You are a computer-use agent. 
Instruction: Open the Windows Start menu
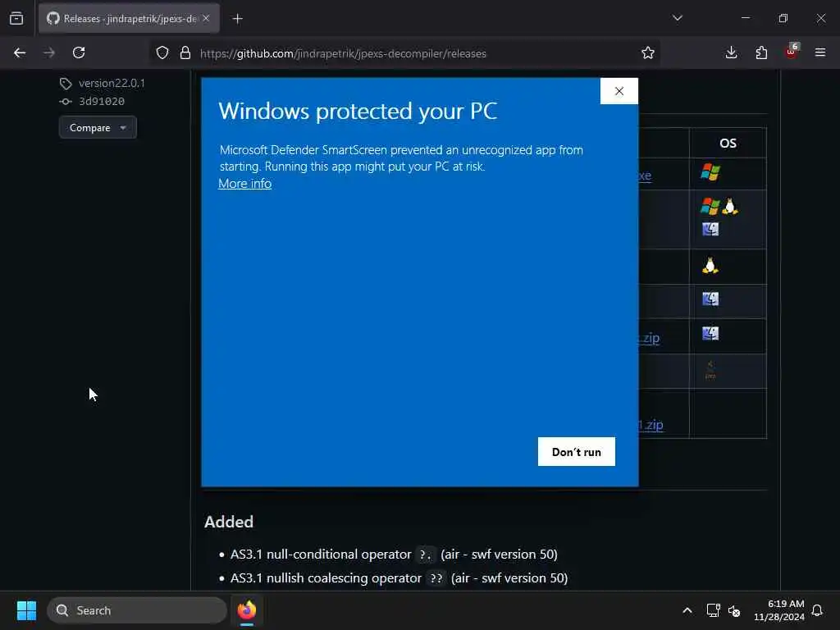pos(26,610)
